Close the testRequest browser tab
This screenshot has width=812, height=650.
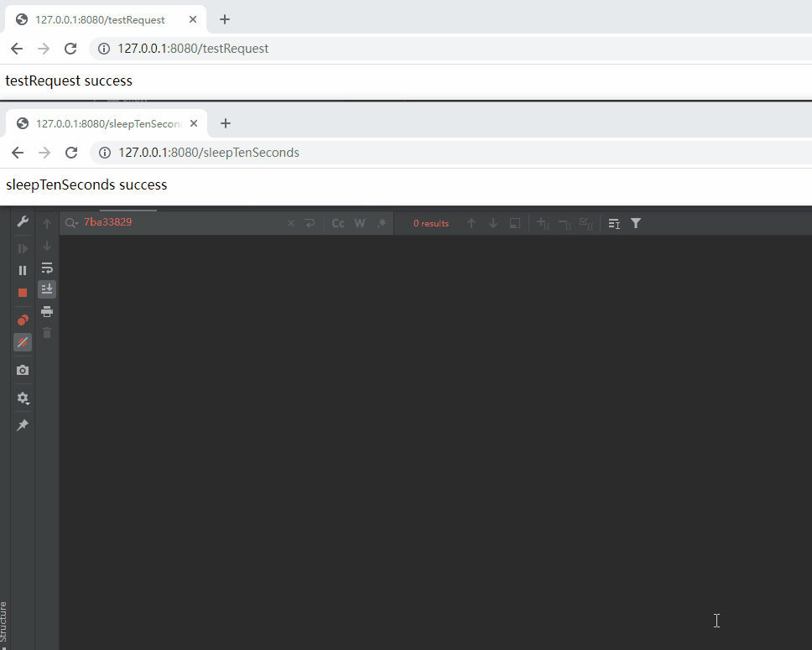pos(193,19)
